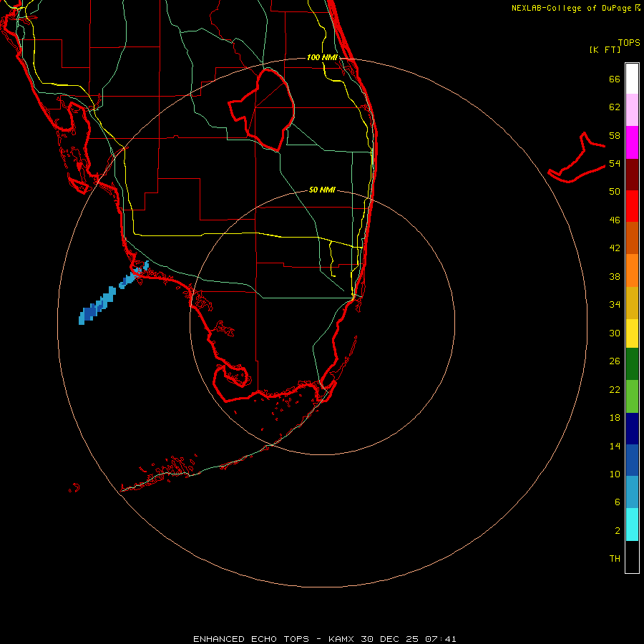This screenshot has height=644, width=644.
Task: Click the light blue 6-10 kft swatch
Action: pyautogui.click(x=632, y=492)
